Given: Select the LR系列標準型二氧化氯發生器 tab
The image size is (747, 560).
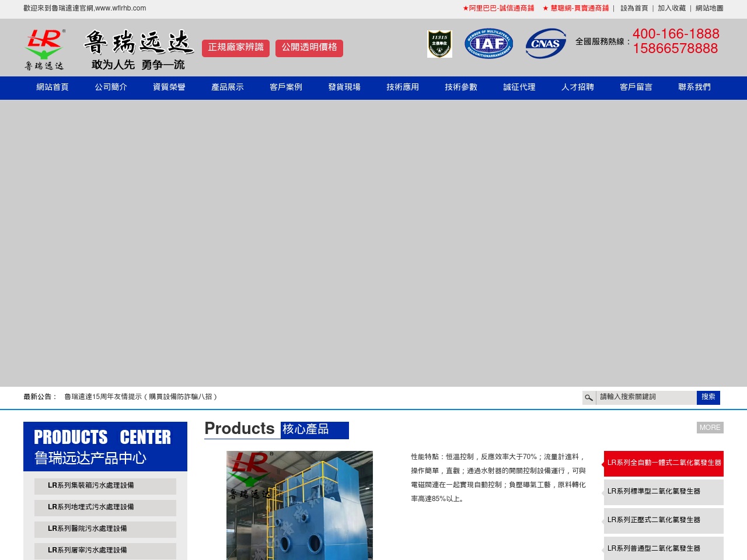Looking at the screenshot, I should point(664,492).
